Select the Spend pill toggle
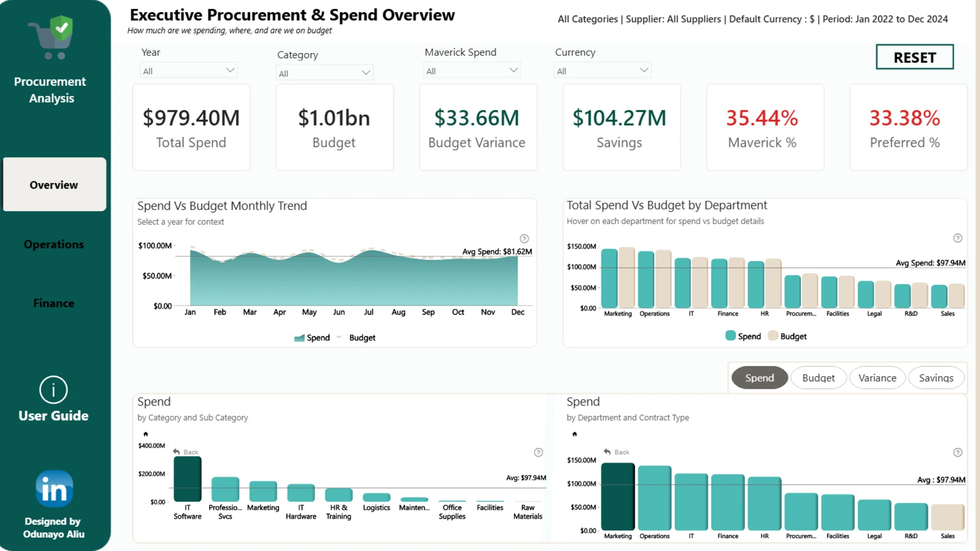Viewport: 980px width, 551px height. pyautogui.click(x=759, y=378)
